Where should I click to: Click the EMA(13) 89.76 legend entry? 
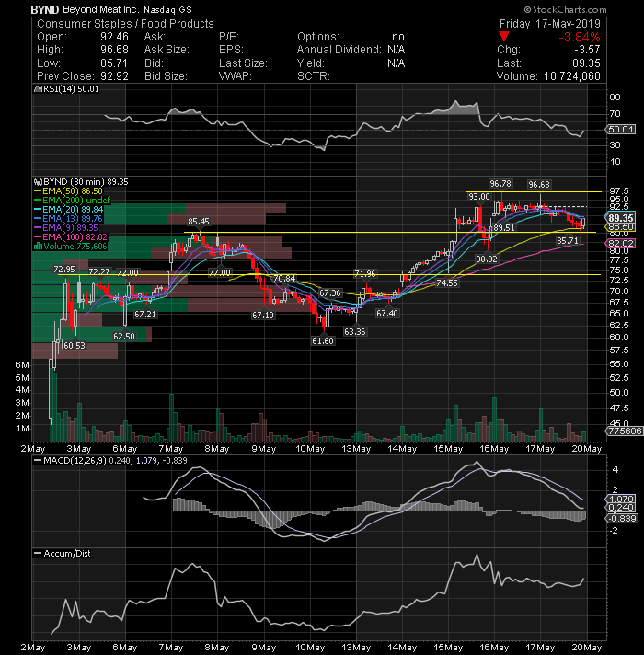pyautogui.click(x=73, y=218)
